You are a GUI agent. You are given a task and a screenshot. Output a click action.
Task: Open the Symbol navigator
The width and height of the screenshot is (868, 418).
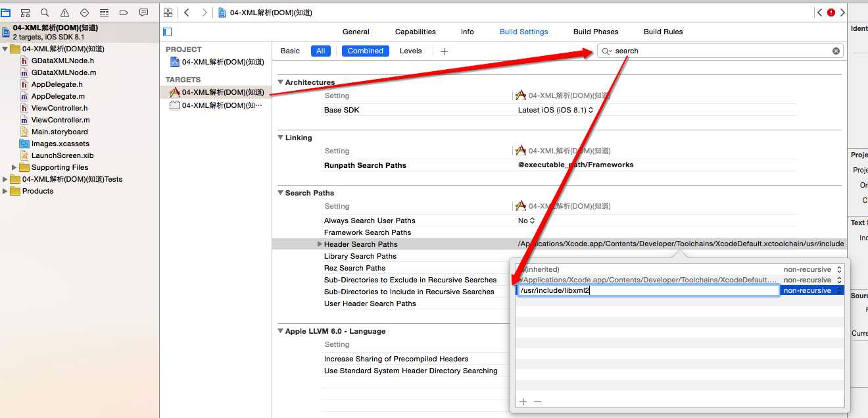tap(25, 13)
